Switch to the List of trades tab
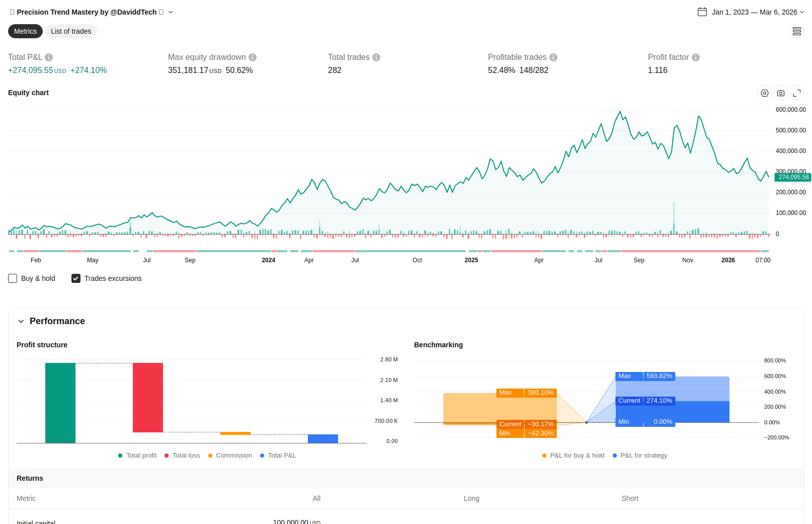 point(71,31)
